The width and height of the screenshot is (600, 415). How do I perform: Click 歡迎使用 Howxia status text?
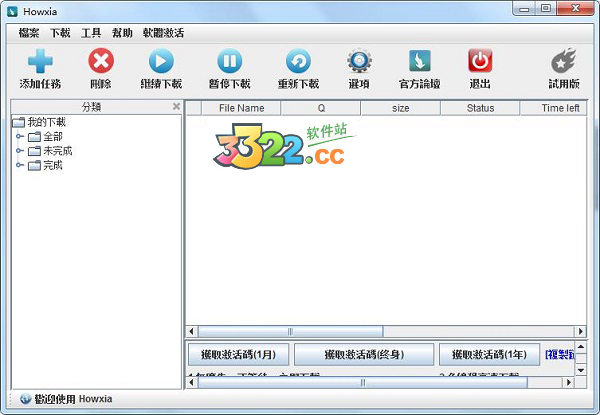click(x=73, y=399)
